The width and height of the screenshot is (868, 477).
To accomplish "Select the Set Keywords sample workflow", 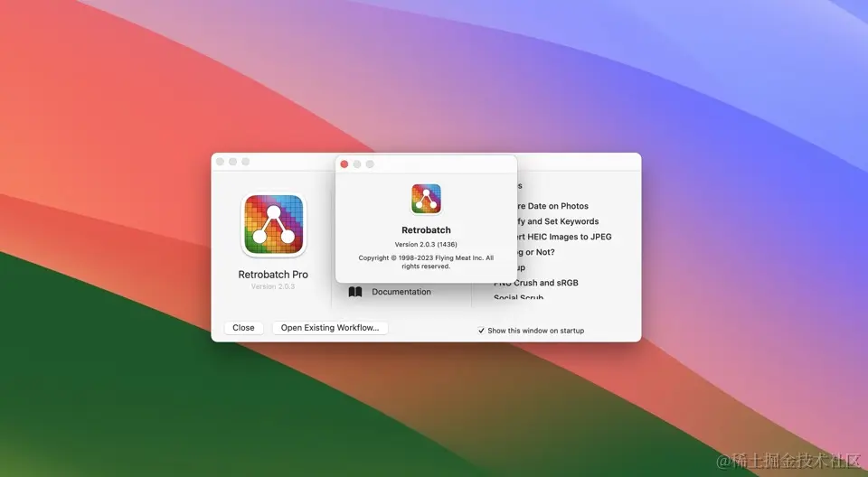I will click(558, 221).
